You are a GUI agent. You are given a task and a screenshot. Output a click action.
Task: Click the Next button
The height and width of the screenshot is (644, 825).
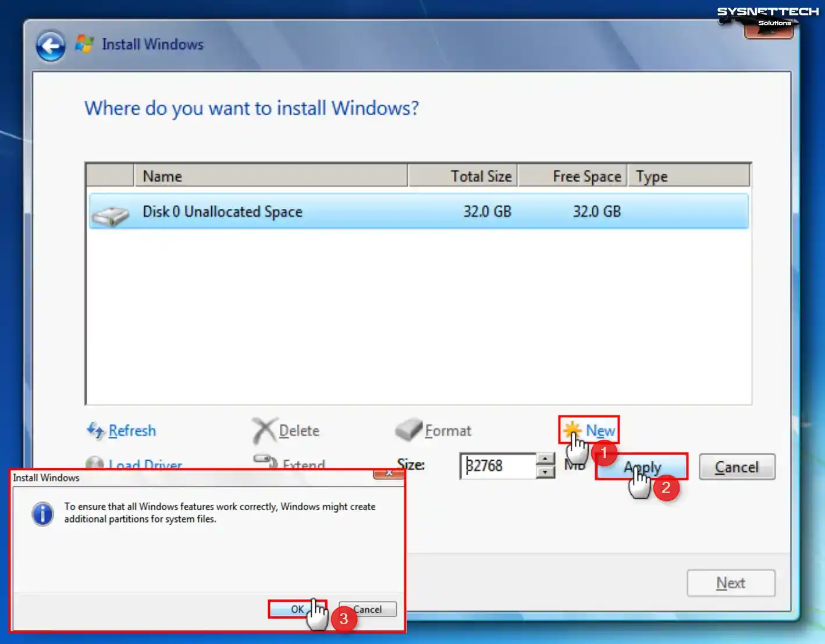coord(731,583)
